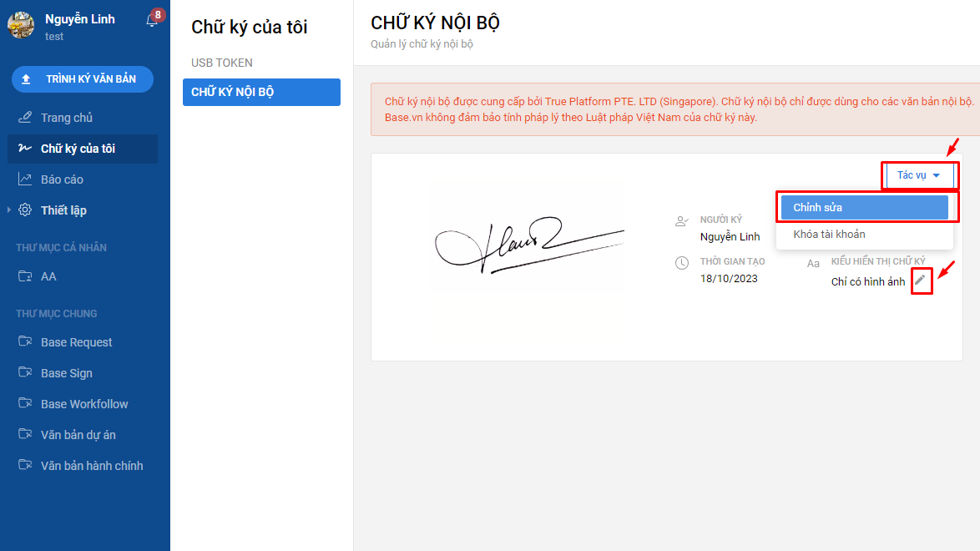Click the Thiết lập gear icon
The image size is (980, 551).
click(25, 210)
